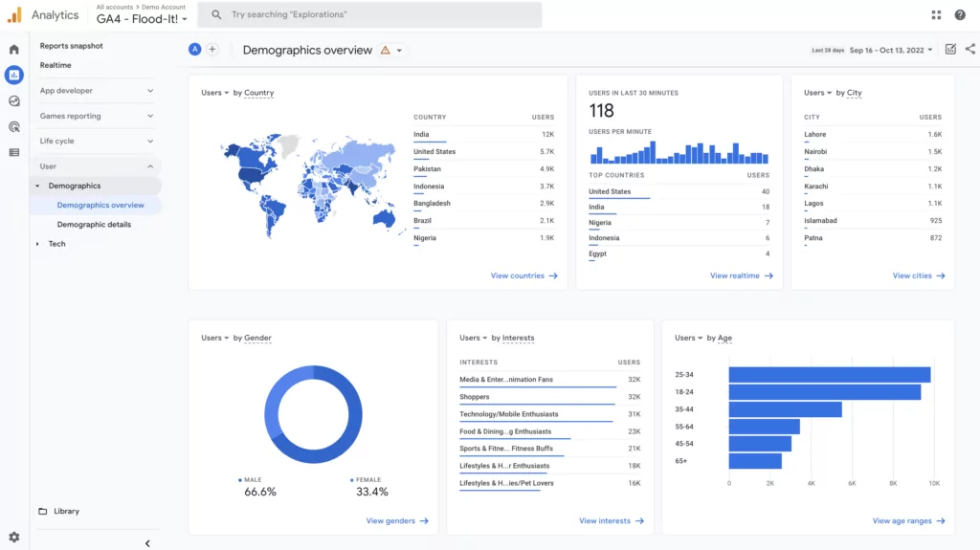Open the Explore icon in left rail

pyautogui.click(x=13, y=100)
